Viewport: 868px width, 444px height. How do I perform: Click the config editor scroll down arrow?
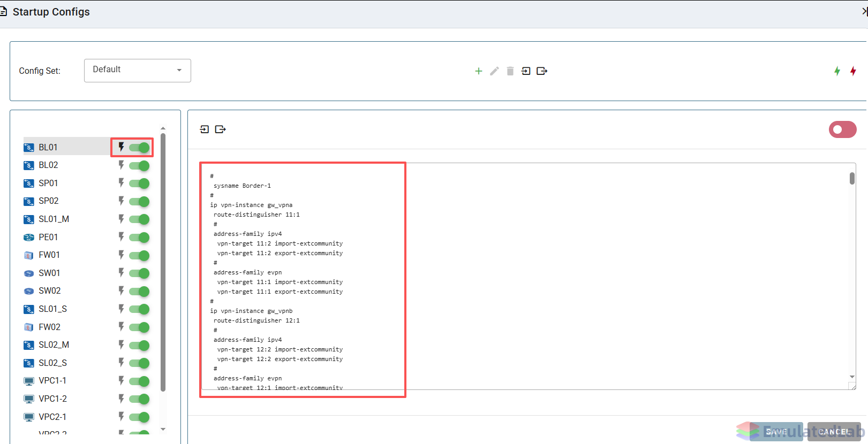[x=852, y=377]
